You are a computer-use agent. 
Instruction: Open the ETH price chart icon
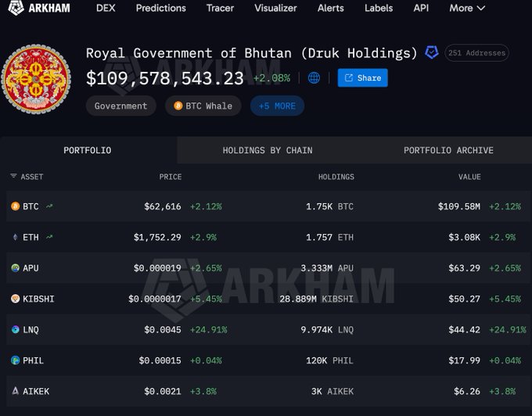point(49,237)
